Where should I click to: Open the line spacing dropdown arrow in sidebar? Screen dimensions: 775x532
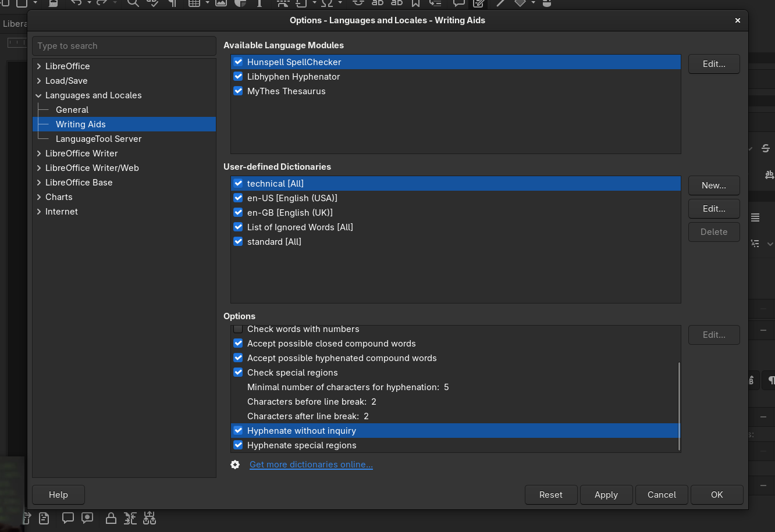tap(770, 244)
